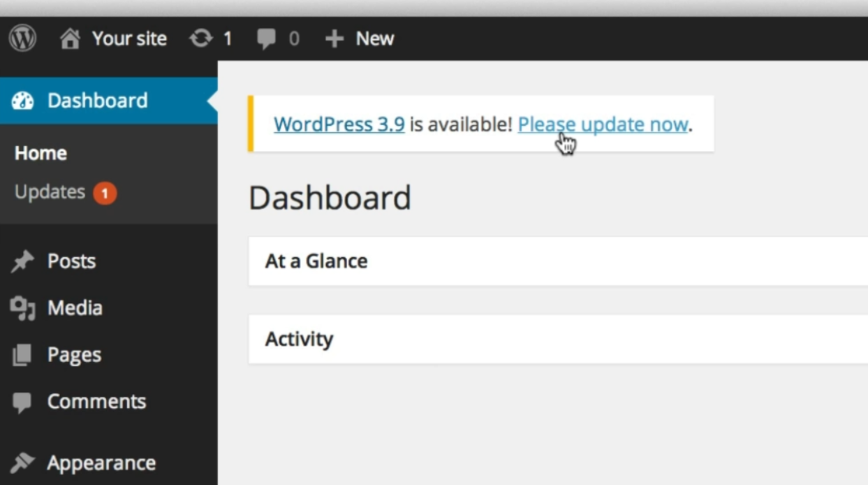Go to the Pages menu label
The height and width of the screenshot is (485, 868).
tap(74, 355)
